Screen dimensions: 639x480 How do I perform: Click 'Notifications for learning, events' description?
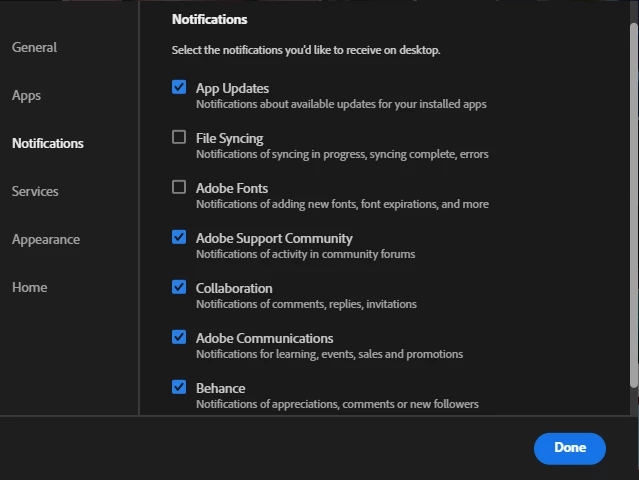coord(330,354)
